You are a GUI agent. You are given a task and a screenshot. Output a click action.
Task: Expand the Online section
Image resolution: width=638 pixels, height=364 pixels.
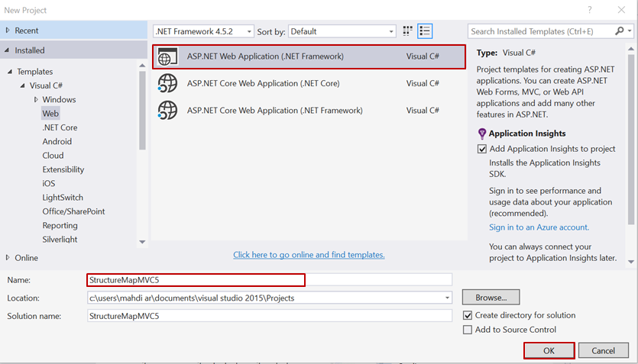(8, 258)
